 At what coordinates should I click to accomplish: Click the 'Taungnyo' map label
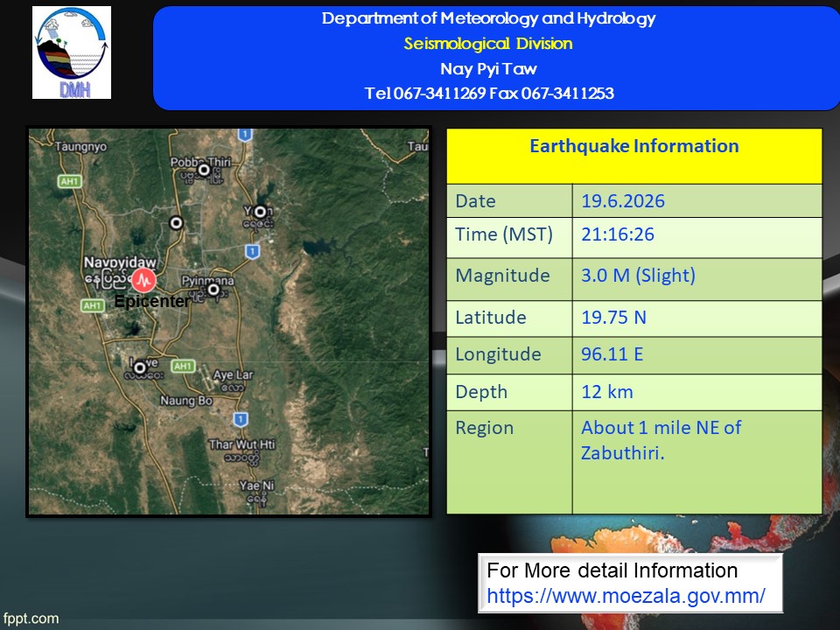click(x=80, y=147)
